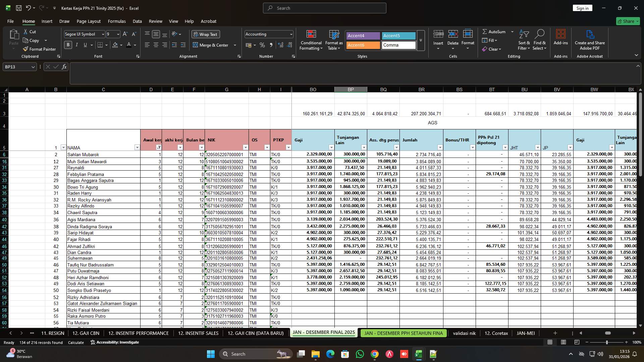
Task: Open the Conditional Formatting menu
Action: coord(311,40)
